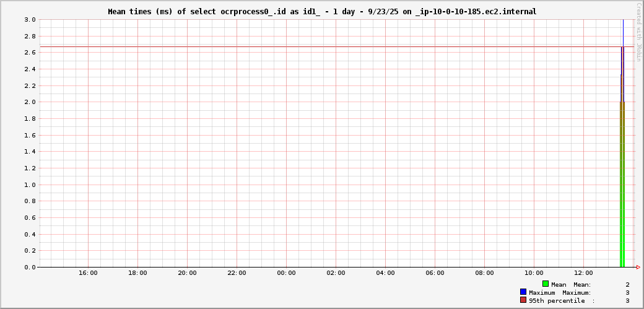Click the 1.4 y-axis label

30,152
